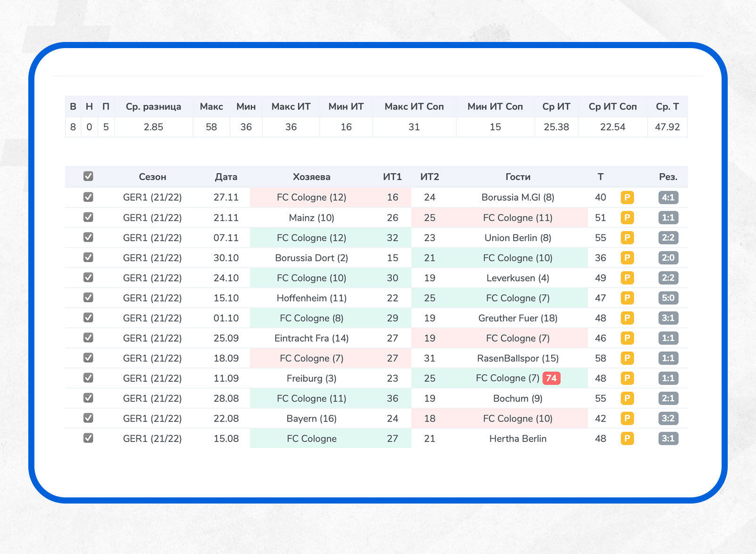Screen dimensions: 756x554
Task: Open the Greuther Fuer (18) team link
Action: 518,318
